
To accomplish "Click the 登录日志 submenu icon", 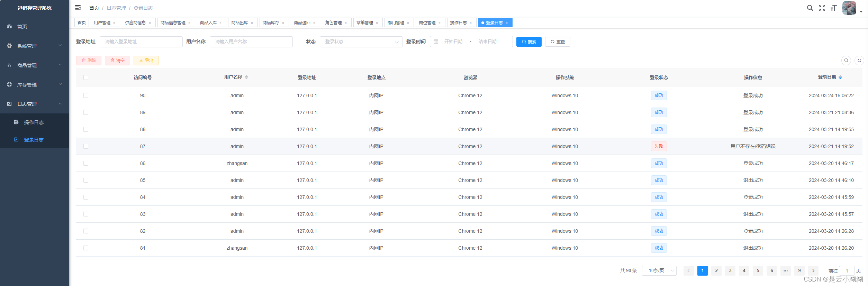I will 16,139.
